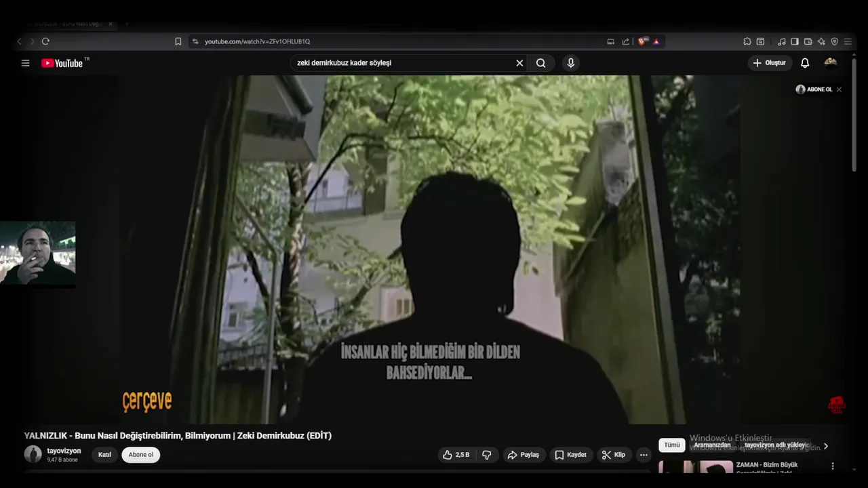
Task: Select the tayovizyon adlı yükleyici chip
Action: 776,445
